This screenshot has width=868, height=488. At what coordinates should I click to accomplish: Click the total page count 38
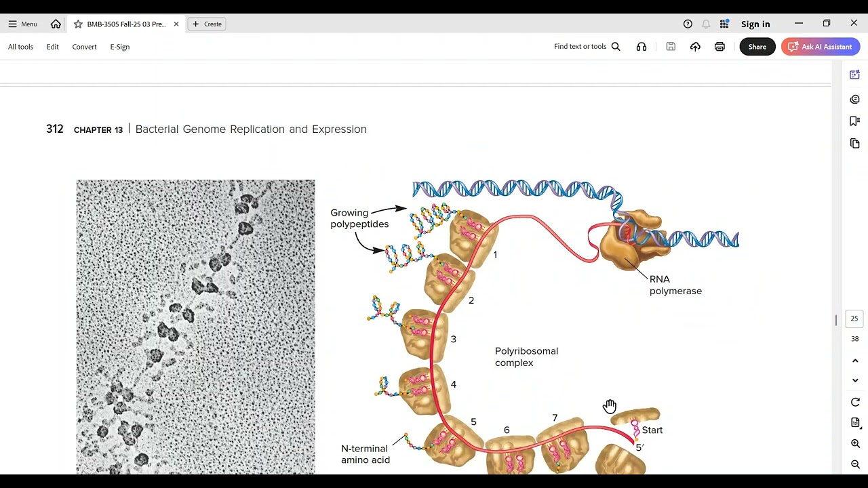tap(854, 339)
